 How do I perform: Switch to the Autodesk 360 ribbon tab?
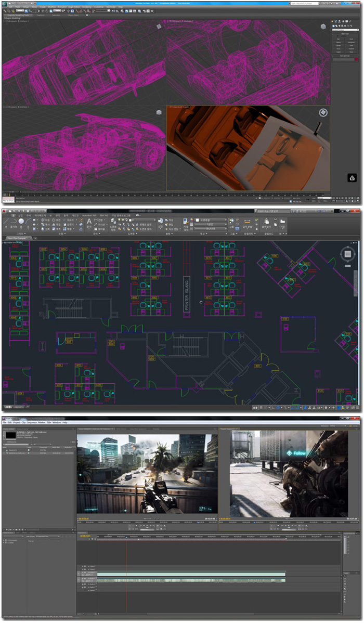click(x=89, y=215)
